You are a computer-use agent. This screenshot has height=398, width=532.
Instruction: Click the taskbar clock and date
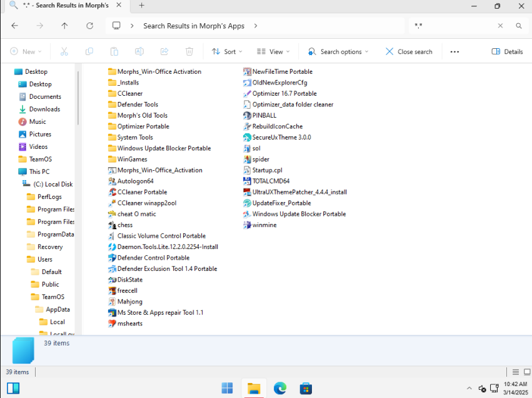click(x=515, y=388)
